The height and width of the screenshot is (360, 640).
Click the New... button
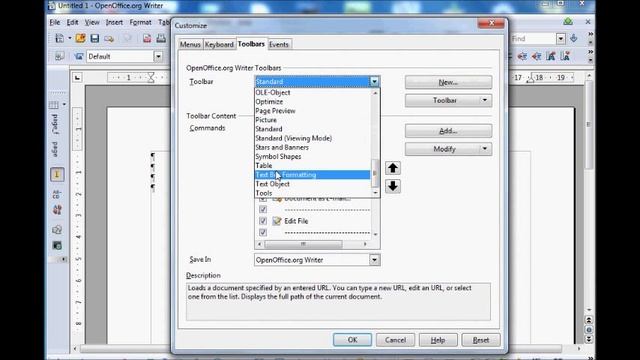(x=448, y=82)
